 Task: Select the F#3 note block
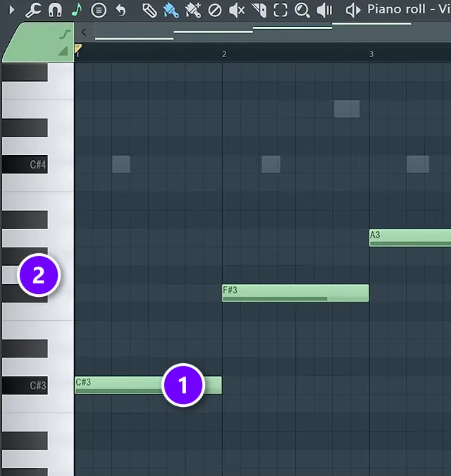pos(295,293)
